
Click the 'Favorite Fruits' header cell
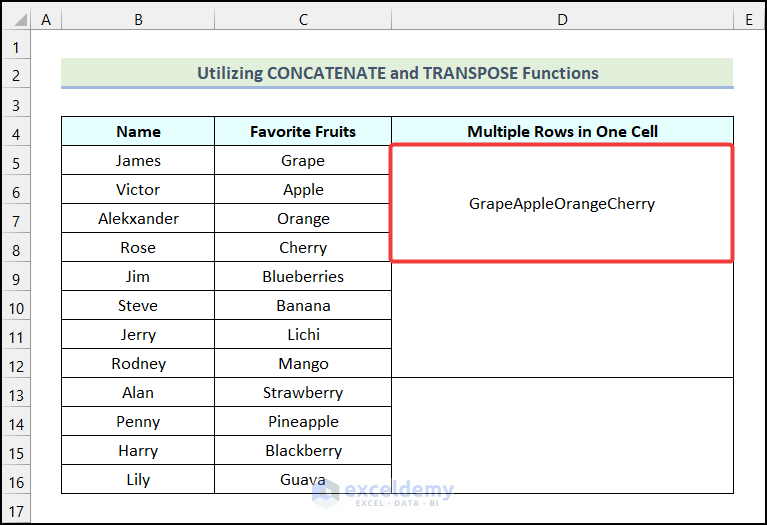pyautogui.click(x=303, y=131)
